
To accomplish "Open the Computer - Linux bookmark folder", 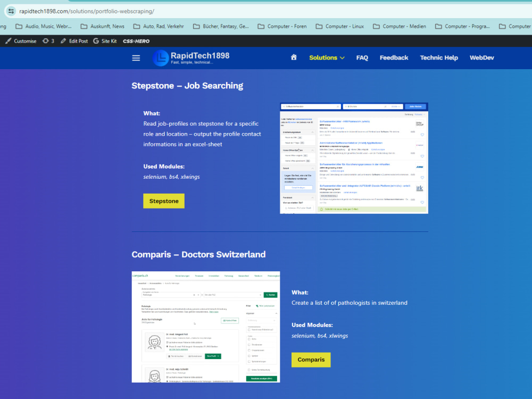I will click(x=340, y=27).
